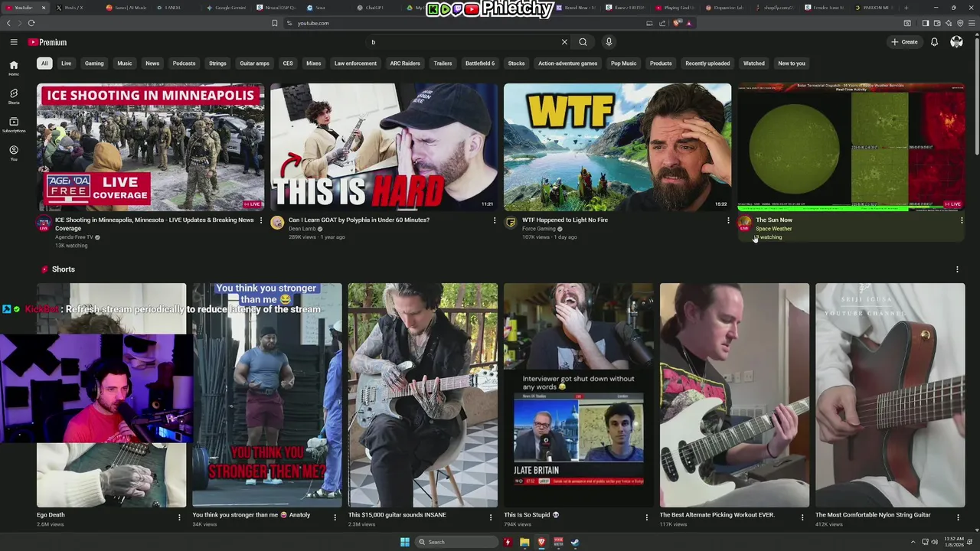Open the ICE Shooting in Minneapolis thumbnail

[151, 147]
